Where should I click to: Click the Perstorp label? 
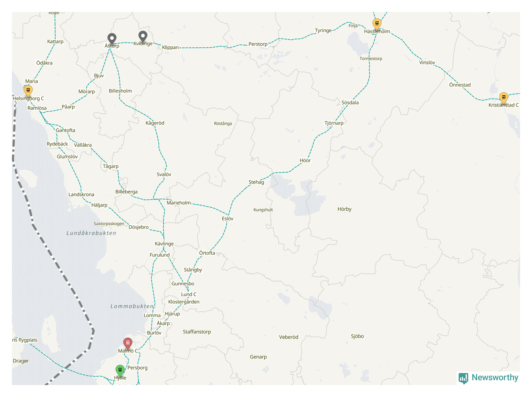[258, 44]
